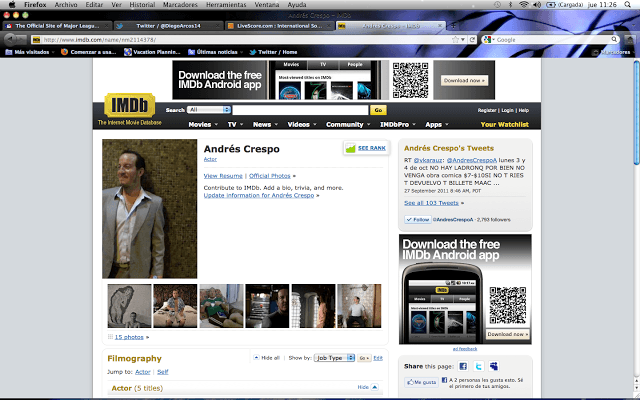Image resolution: width=640 pixels, height=400 pixels.
Task: Share page via MySpace icon
Action: click(494, 366)
